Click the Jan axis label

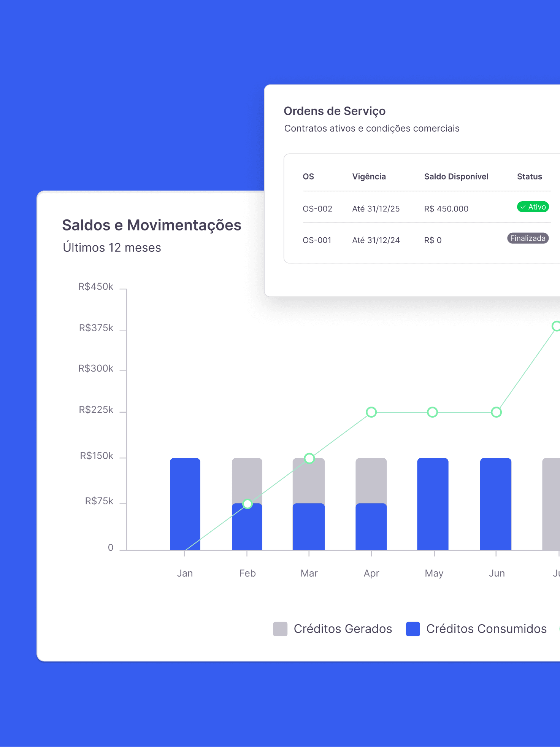pyautogui.click(x=185, y=574)
